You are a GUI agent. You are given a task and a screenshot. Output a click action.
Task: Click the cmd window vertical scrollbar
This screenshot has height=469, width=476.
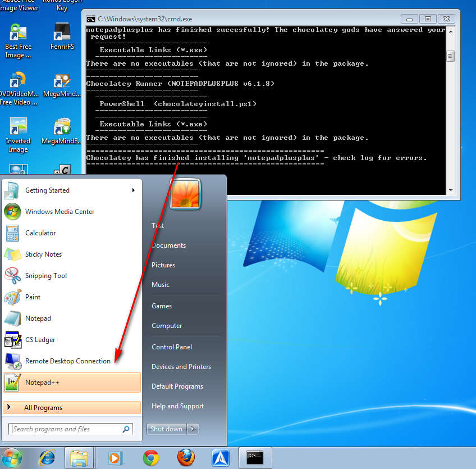(x=450, y=112)
